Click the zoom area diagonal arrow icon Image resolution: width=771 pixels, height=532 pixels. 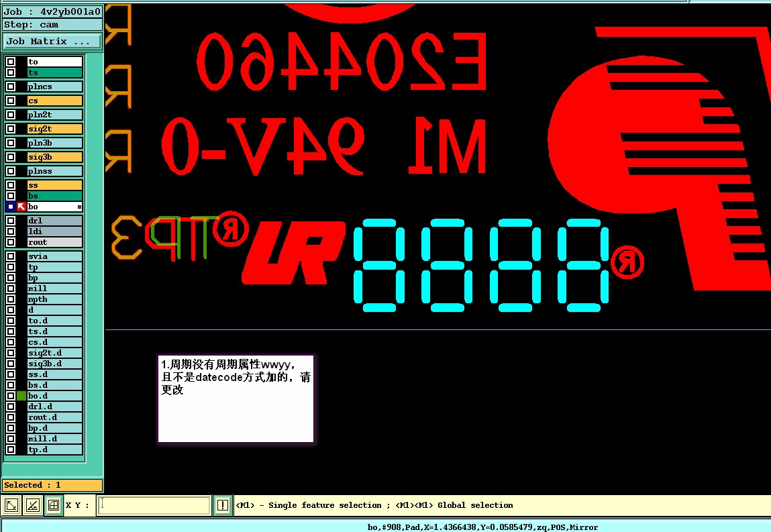11,505
